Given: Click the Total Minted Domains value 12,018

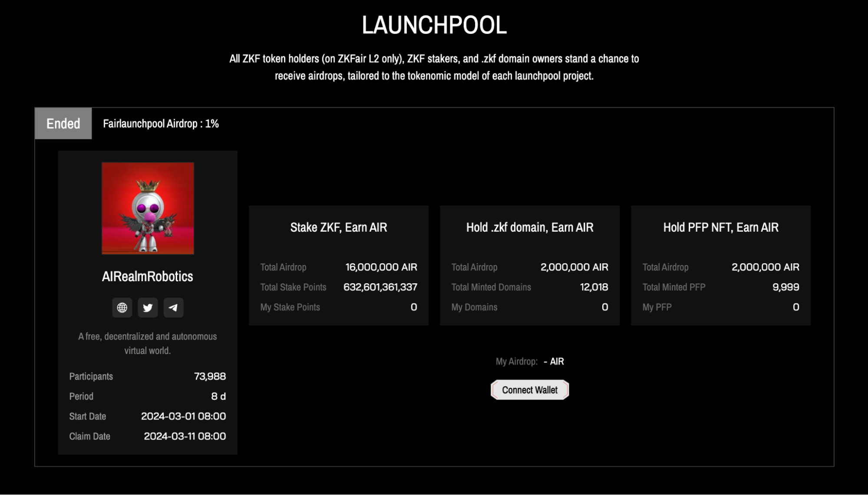Looking at the screenshot, I should pos(594,287).
